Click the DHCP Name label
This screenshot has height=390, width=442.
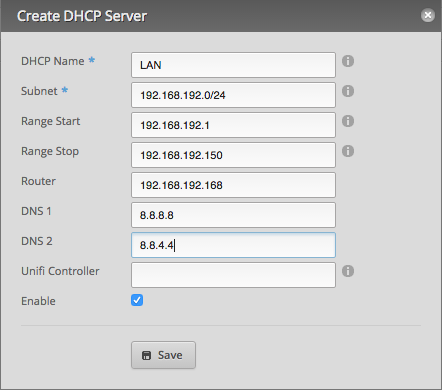pyautogui.click(x=53, y=61)
